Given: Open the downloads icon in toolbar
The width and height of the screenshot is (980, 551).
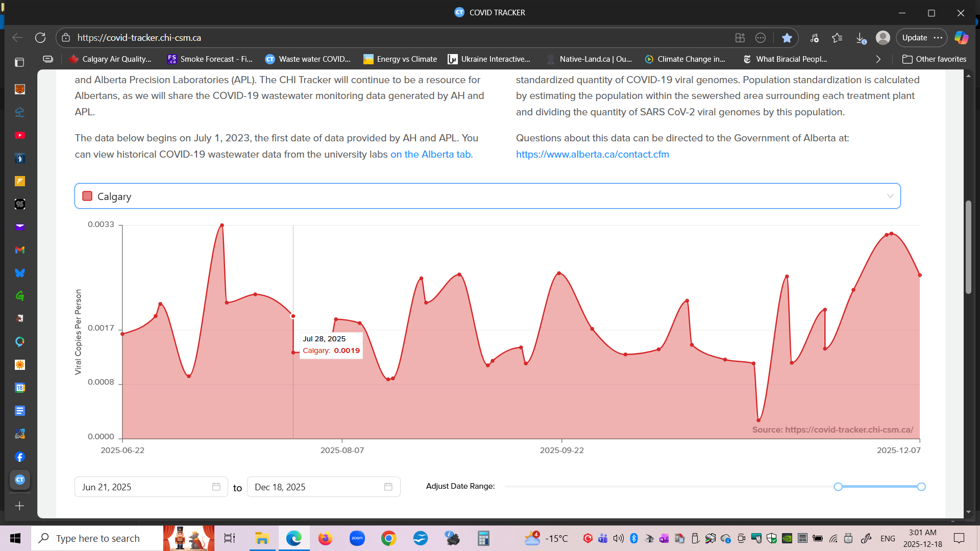Looking at the screenshot, I should pyautogui.click(x=860, y=38).
